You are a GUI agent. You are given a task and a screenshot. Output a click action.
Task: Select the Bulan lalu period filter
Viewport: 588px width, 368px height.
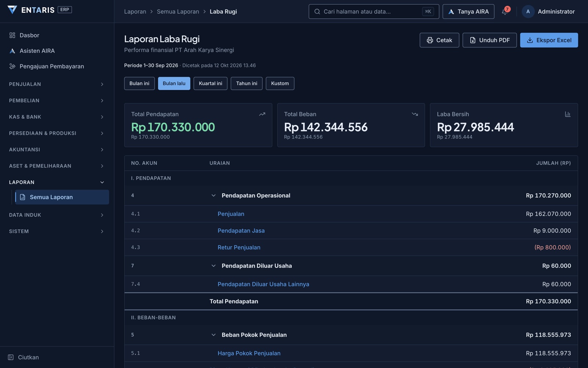pos(174,84)
